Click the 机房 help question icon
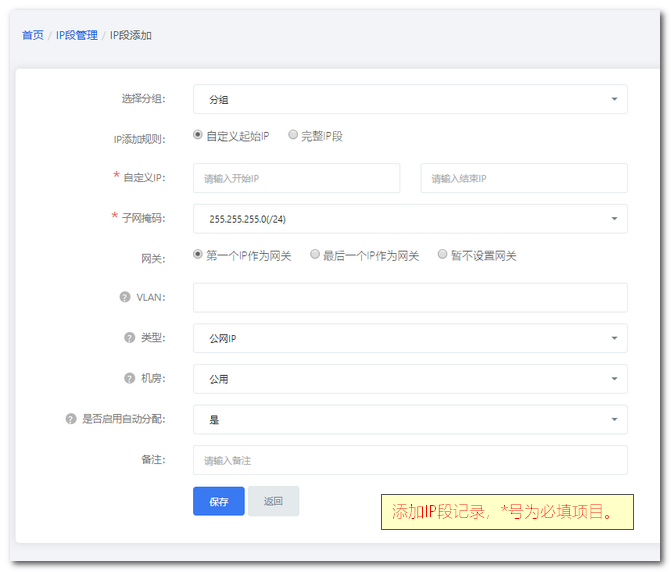The image size is (671, 572). coord(129,378)
